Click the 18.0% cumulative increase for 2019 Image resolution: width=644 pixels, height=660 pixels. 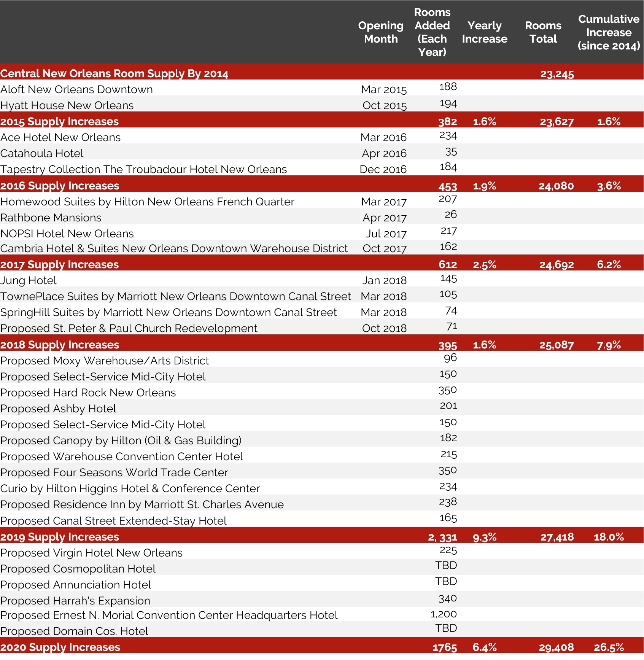tap(608, 537)
